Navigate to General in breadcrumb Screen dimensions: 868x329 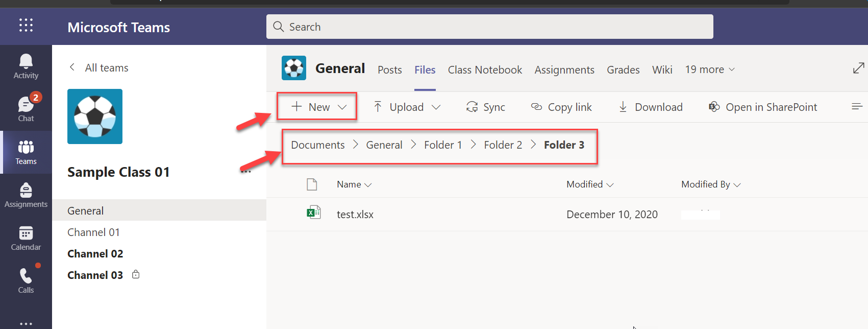(x=384, y=145)
